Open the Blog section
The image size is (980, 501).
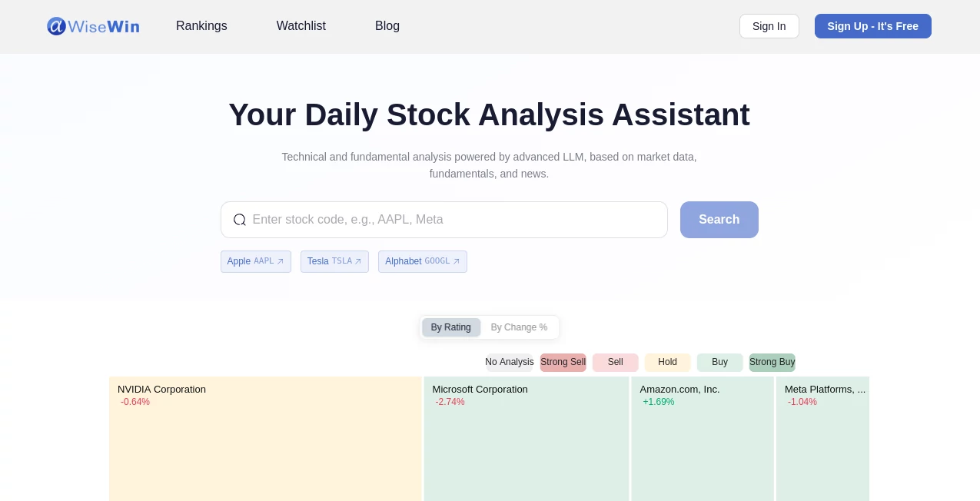point(387,26)
